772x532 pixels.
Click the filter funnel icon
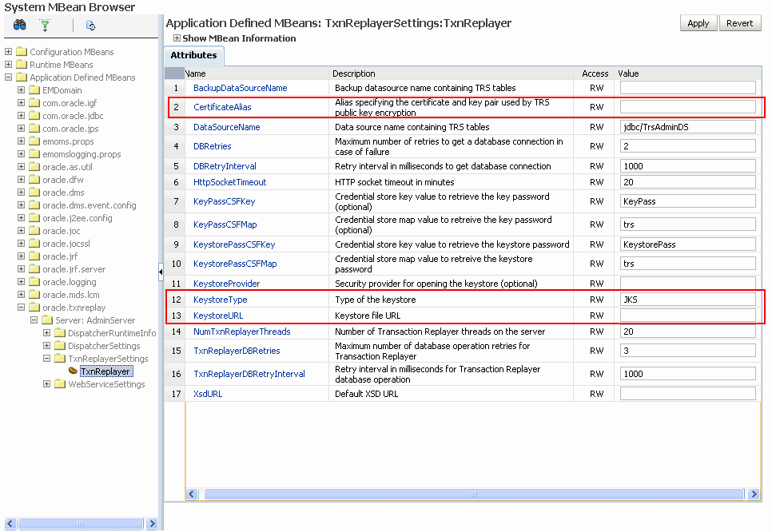pyautogui.click(x=45, y=25)
